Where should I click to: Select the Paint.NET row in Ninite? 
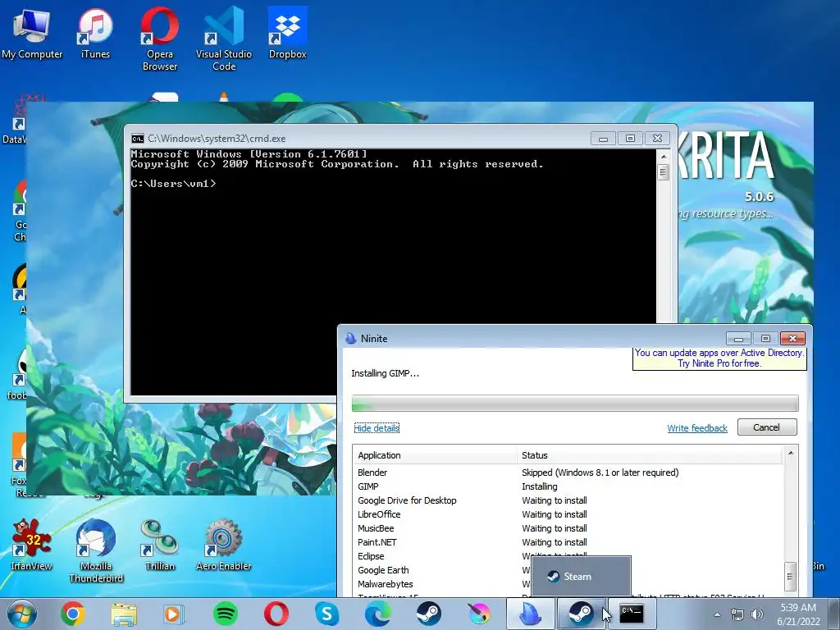pos(569,542)
